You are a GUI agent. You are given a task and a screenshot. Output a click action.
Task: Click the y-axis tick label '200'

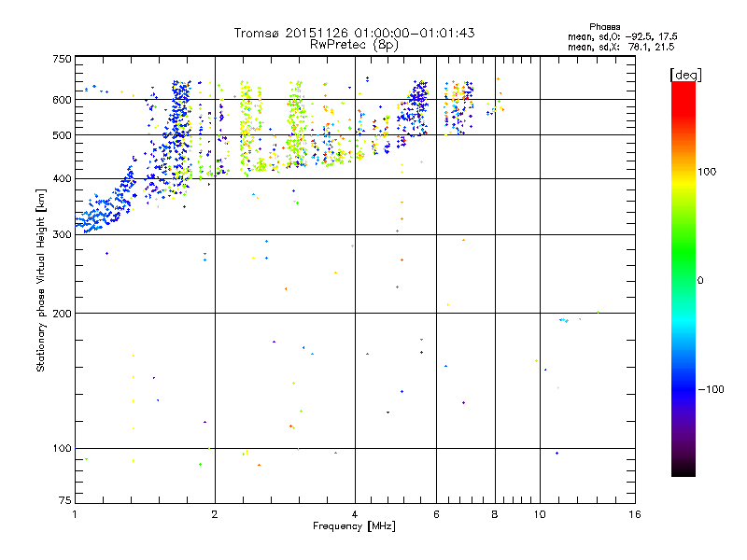tap(62, 314)
